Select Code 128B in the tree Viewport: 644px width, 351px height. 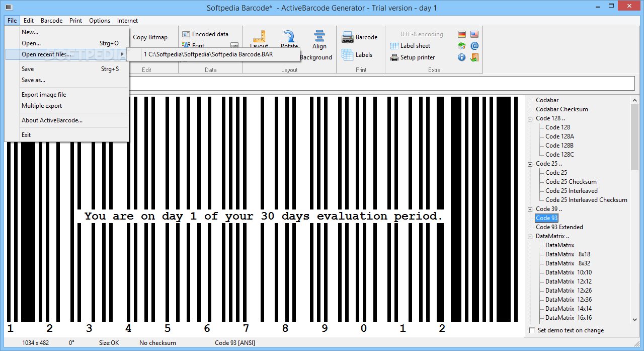559,146
